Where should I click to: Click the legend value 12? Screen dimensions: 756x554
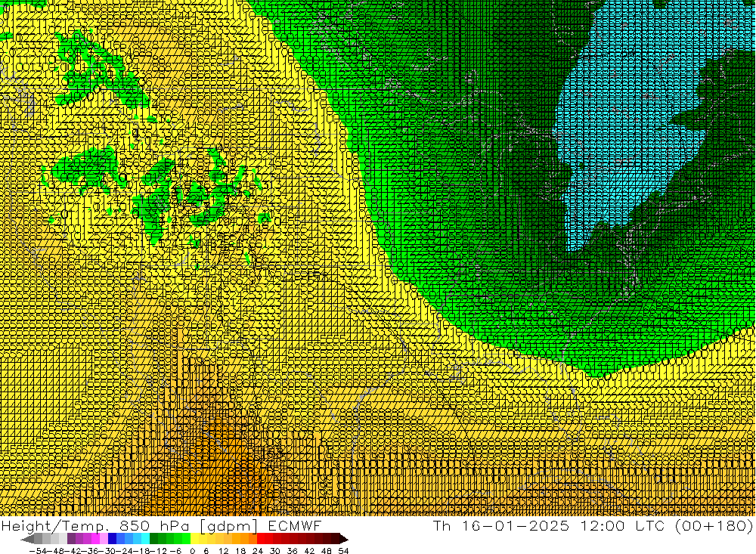click(223, 551)
